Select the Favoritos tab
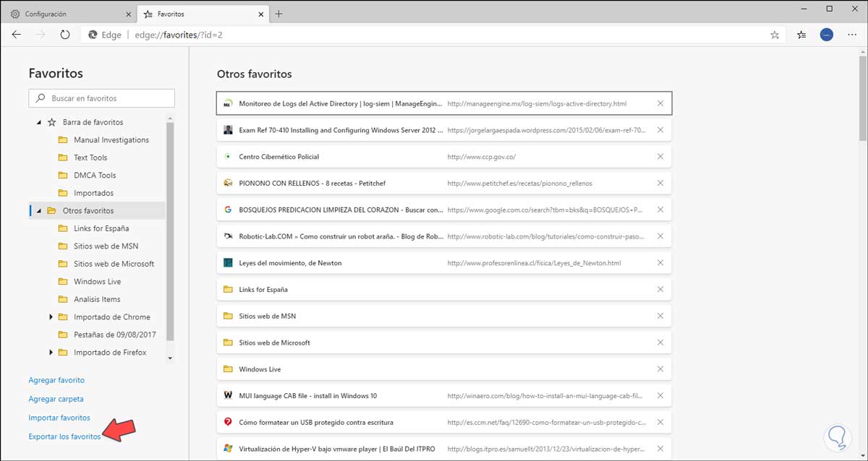The width and height of the screenshot is (868, 461). point(195,14)
